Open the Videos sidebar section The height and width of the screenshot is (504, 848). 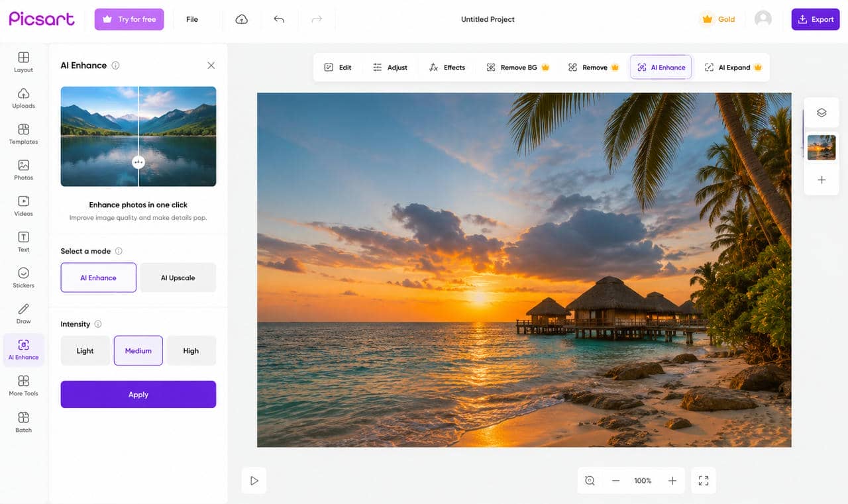pyautogui.click(x=23, y=205)
